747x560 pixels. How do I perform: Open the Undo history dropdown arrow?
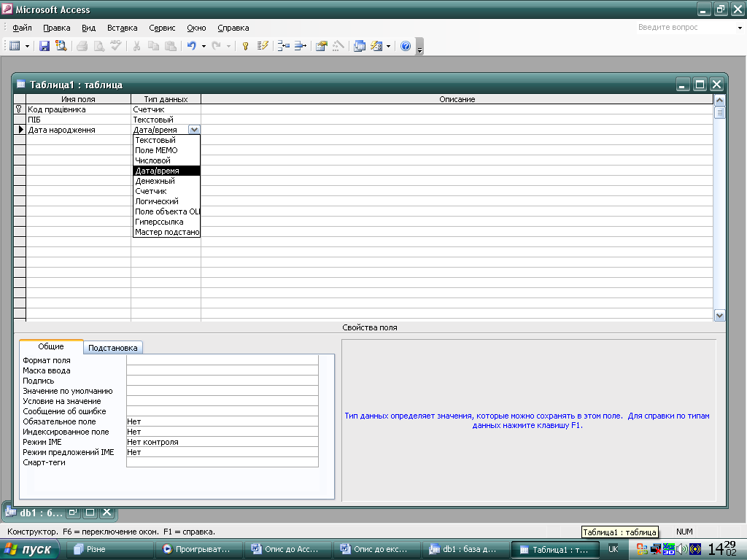coord(204,46)
